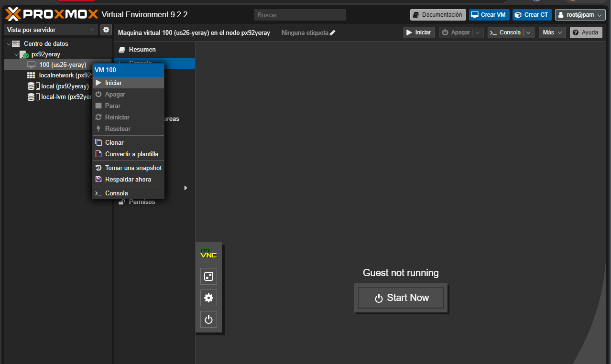The image size is (611, 364).
Task: Click the Iniciar button in the top toolbar
Action: click(x=419, y=32)
